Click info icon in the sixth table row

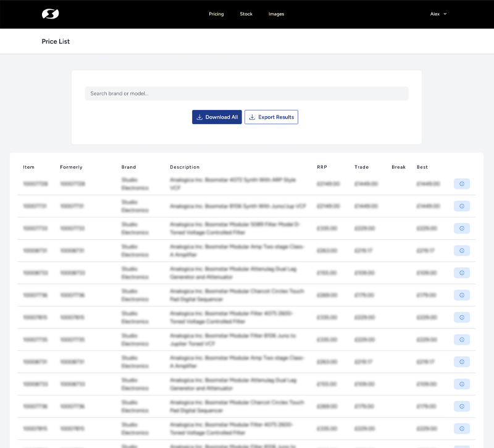pos(461,295)
